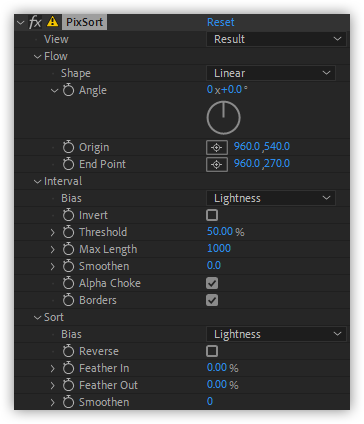Click the Max Length stopwatch icon
The image size is (364, 424).
tap(68, 249)
